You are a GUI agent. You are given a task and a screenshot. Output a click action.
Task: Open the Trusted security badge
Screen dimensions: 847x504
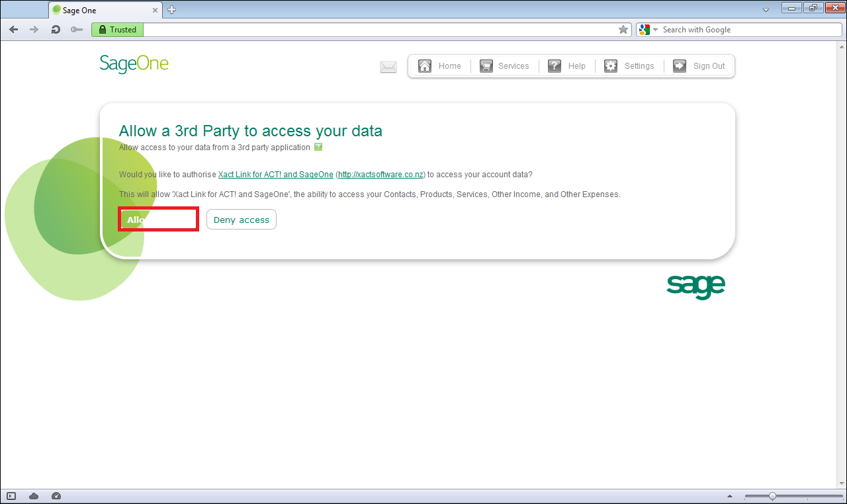[117, 30]
